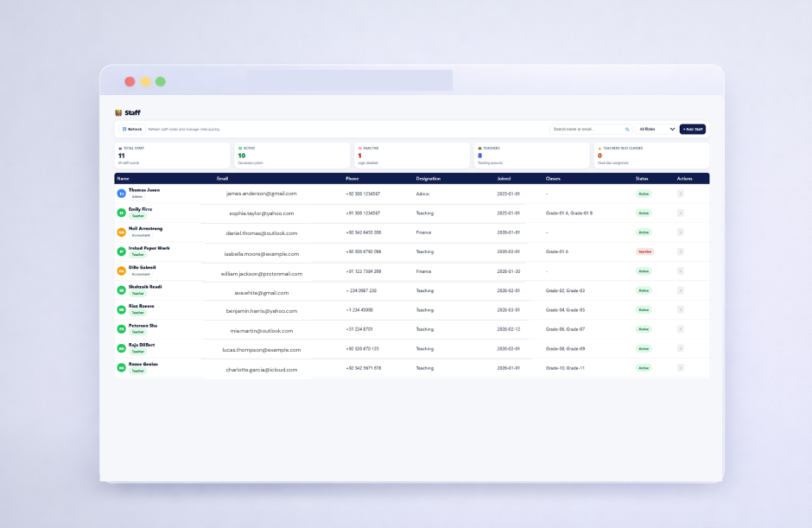Click Neil Armstrong's avatar icon
This screenshot has width=812, height=528.
click(x=121, y=232)
